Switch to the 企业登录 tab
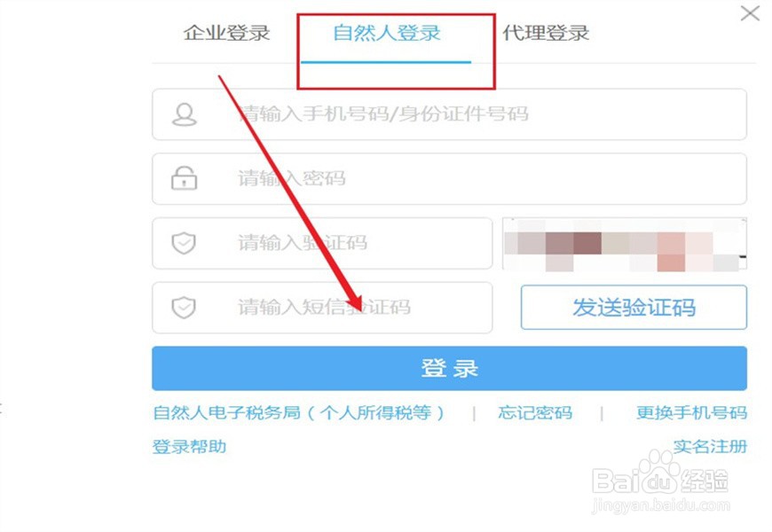Image resolution: width=772 pixels, height=532 pixels. click(x=226, y=33)
